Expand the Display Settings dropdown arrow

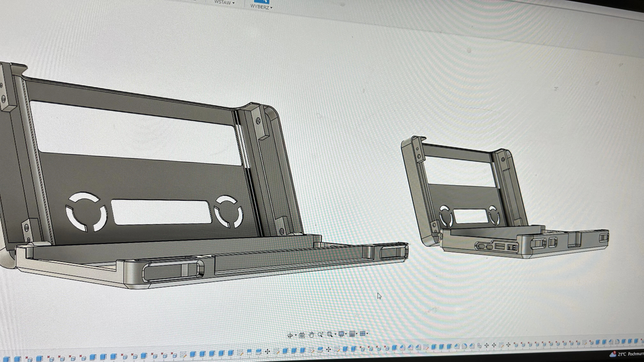346,334
